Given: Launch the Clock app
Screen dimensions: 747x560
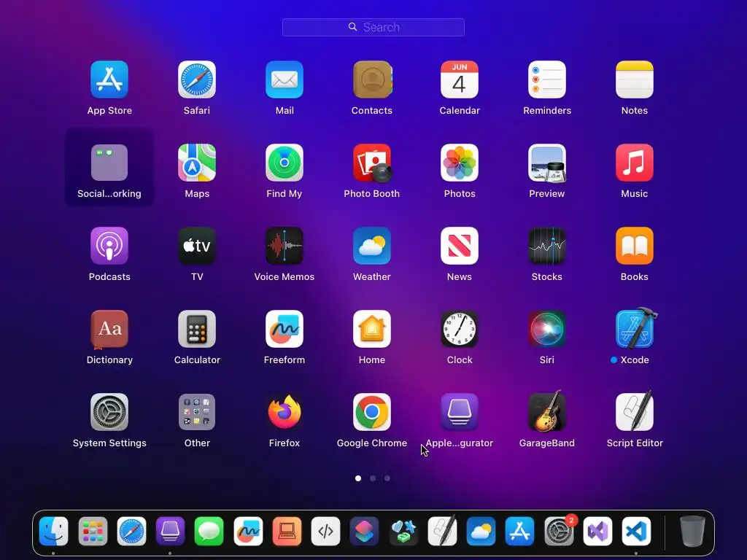Looking at the screenshot, I should tap(460, 329).
